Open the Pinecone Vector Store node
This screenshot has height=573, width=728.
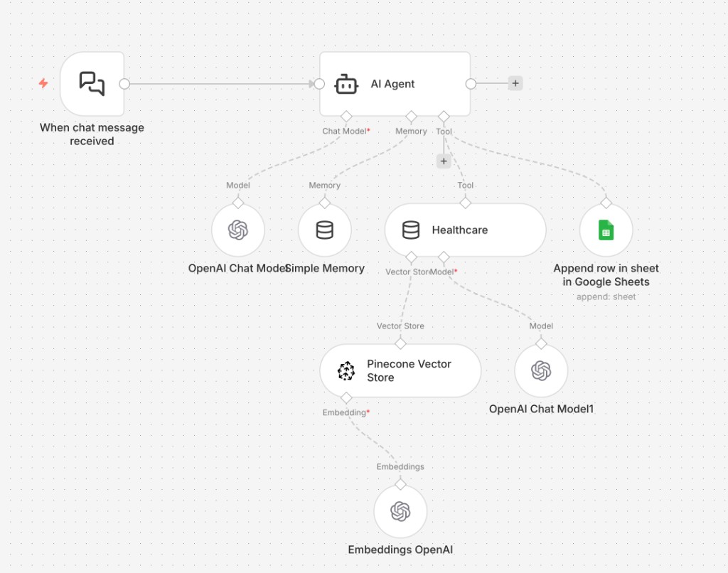tap(400, 370)
